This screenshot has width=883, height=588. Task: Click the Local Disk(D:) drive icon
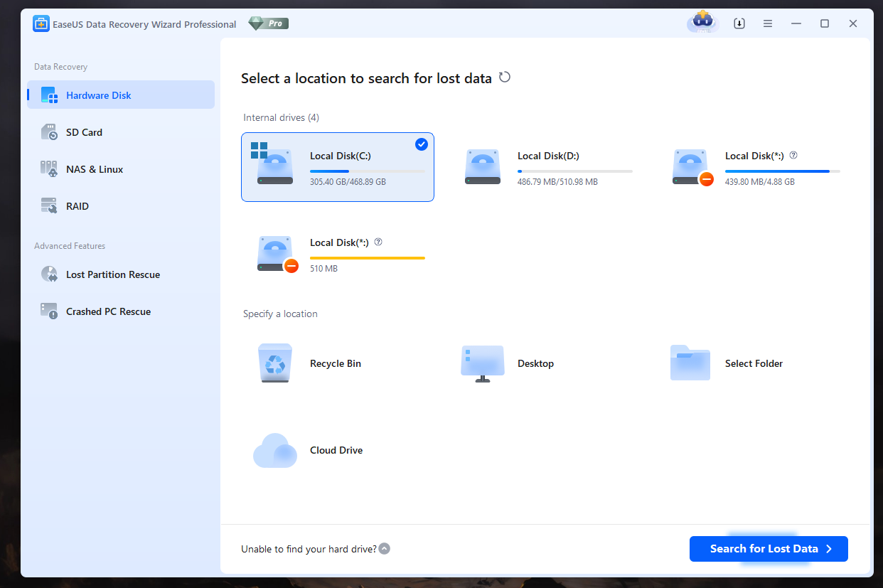[x=483, y=167]
